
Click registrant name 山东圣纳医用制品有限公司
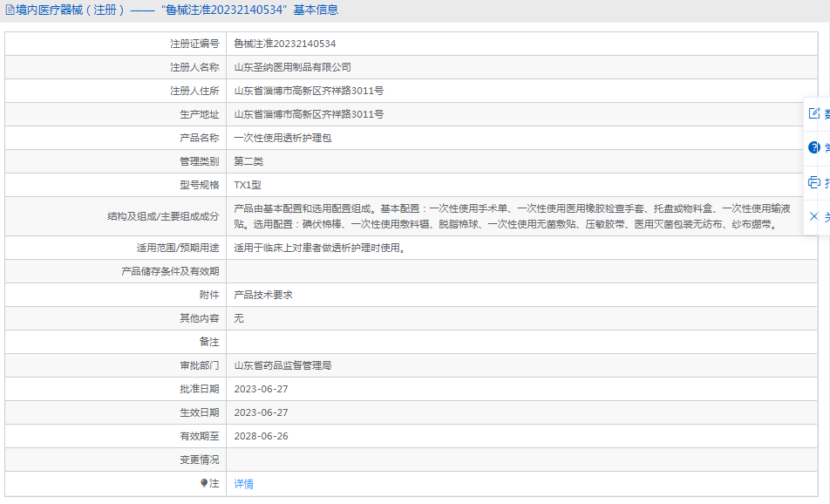pyautogui.click(x=293, y=67)
